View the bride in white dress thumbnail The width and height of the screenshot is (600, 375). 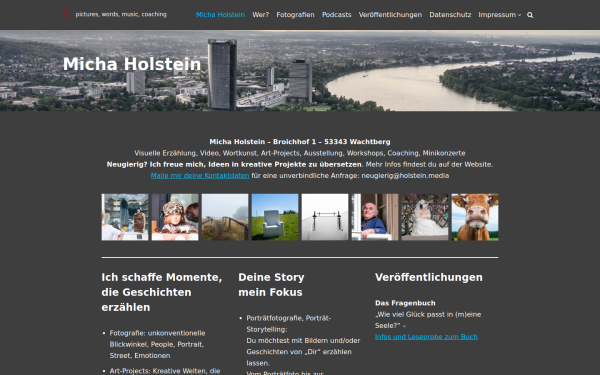[x=425, y=217]
